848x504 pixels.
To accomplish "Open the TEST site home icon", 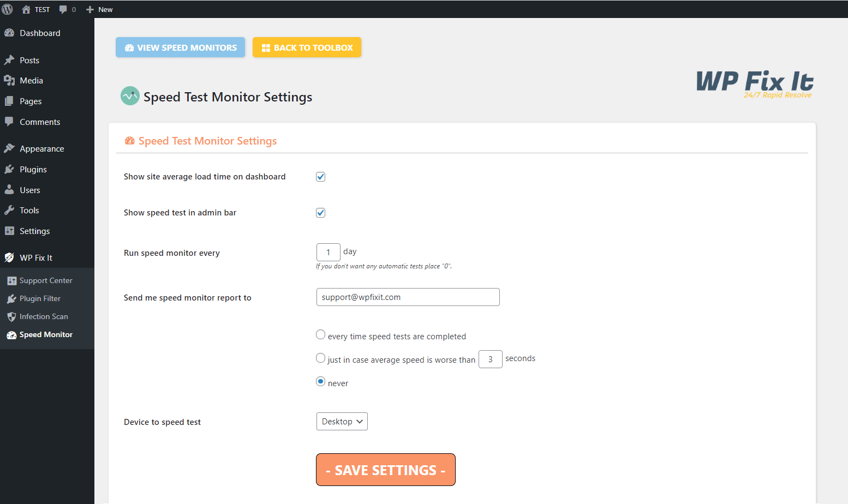I will pos(26,9).
